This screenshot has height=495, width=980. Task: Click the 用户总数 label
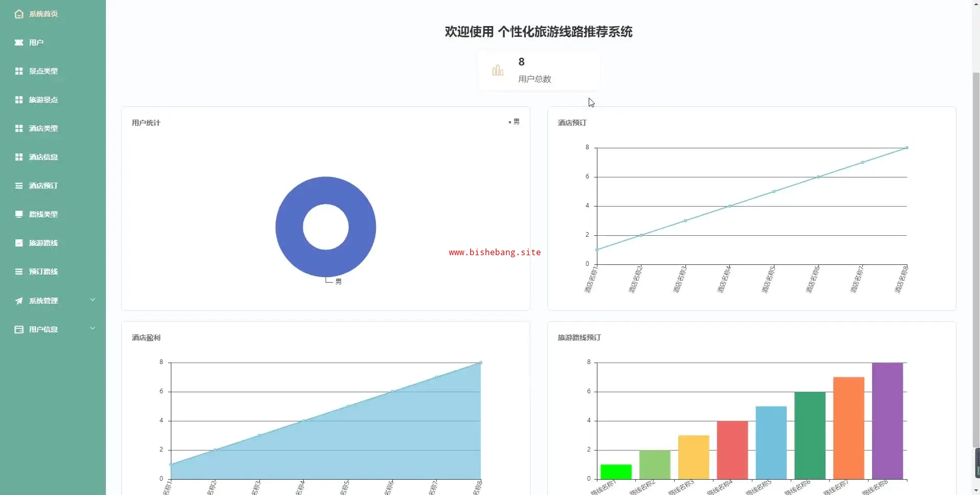click(x=534, y=79)
